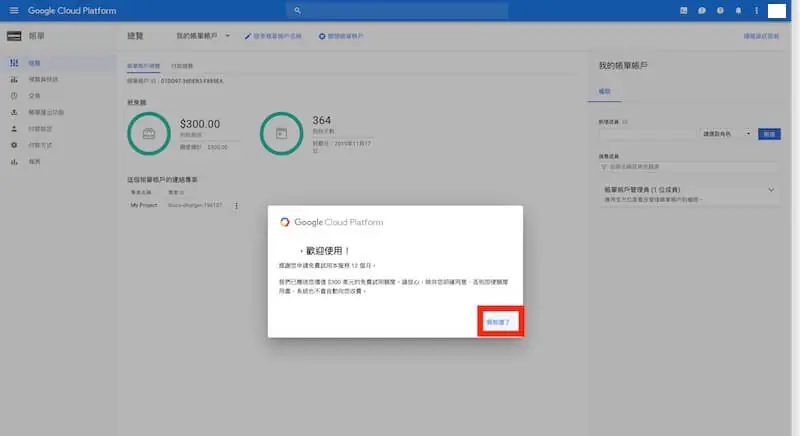Open the notifications bell
Viewport: 800px width, 436px height.
tap(738, 10)
